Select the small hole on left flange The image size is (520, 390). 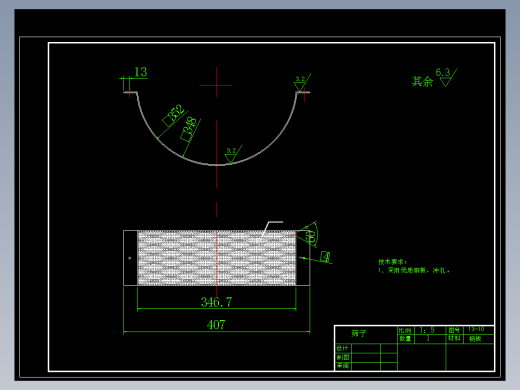[130, 258]
